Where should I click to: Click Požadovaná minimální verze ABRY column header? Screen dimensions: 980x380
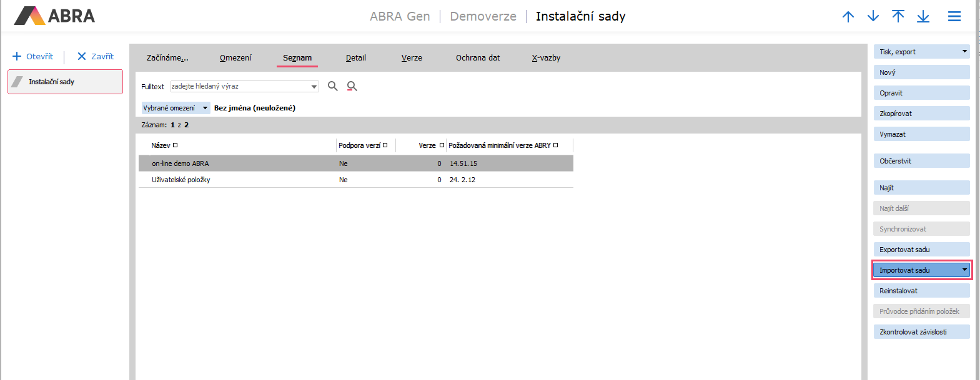[500, 145]
